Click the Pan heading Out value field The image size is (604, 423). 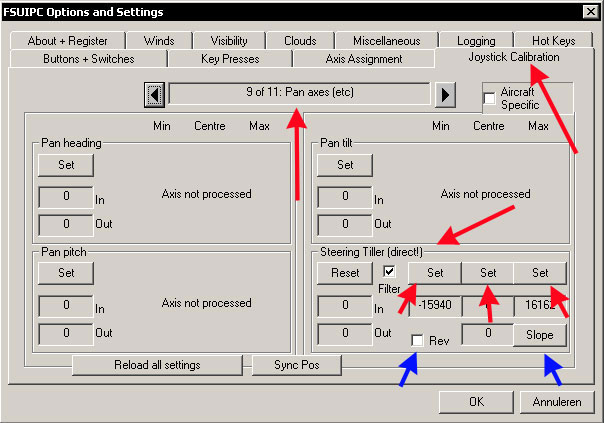tap(66, 225)
